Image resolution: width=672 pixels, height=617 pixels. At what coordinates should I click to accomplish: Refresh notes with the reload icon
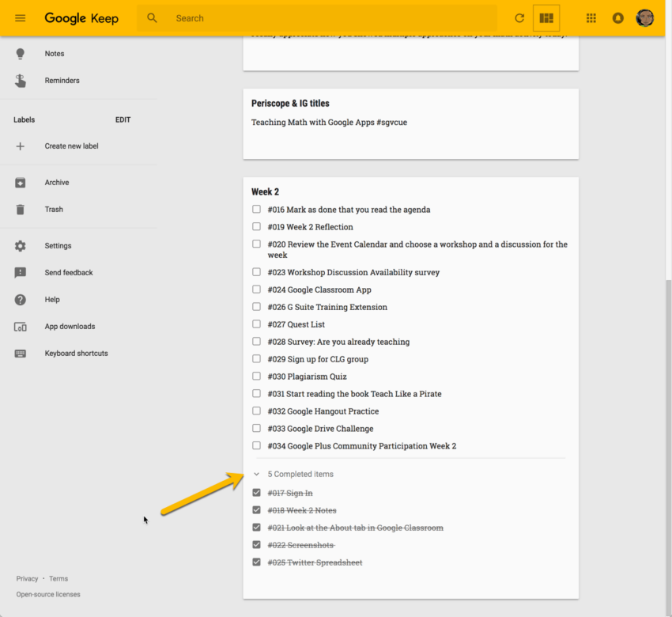click(519, 18)
